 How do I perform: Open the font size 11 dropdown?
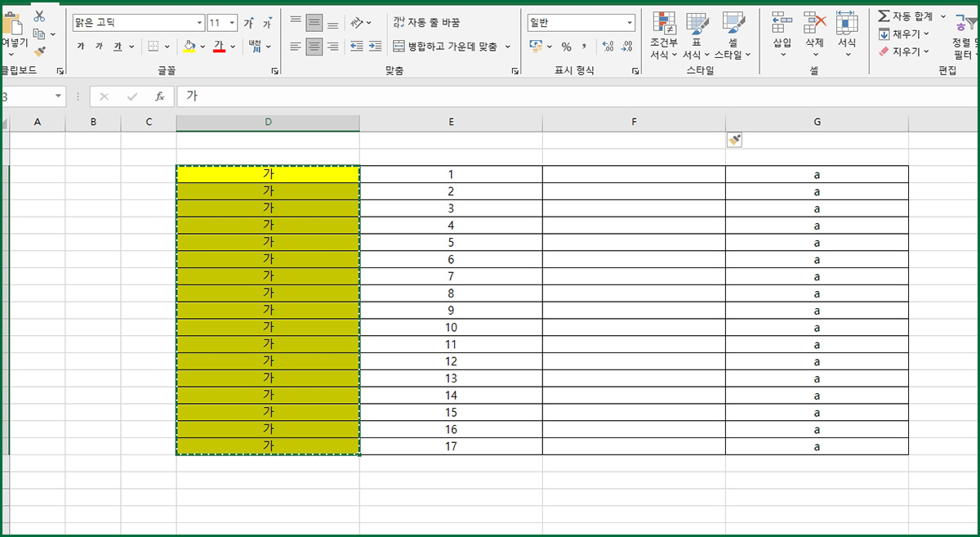click(x=233, y=23)
